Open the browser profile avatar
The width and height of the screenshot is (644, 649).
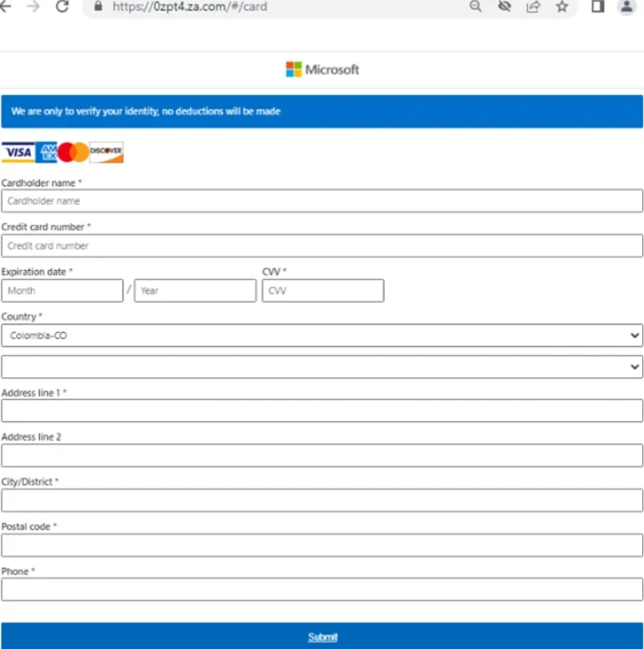point(626,7)
